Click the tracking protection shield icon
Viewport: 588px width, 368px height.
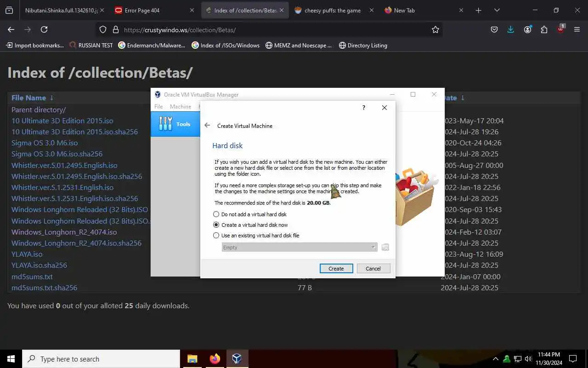coord(103,29)
